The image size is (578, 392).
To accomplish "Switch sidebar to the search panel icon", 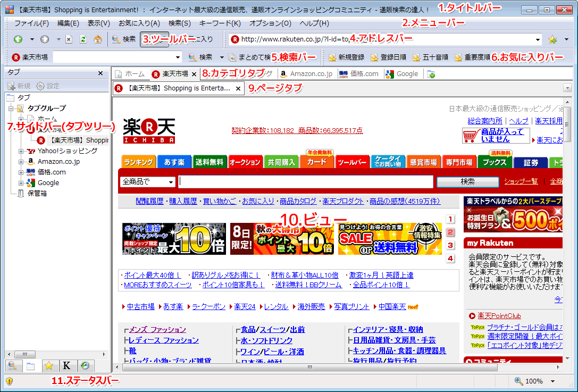I will 13,365.
